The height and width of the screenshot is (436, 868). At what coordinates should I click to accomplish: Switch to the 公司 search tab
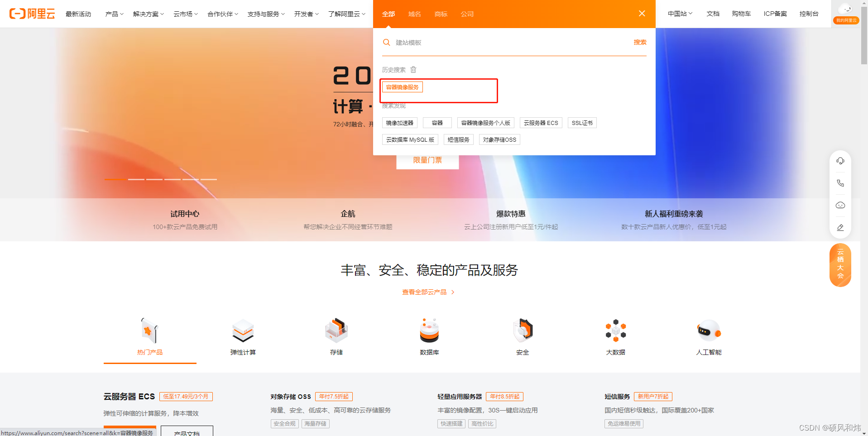click(467, 14)
